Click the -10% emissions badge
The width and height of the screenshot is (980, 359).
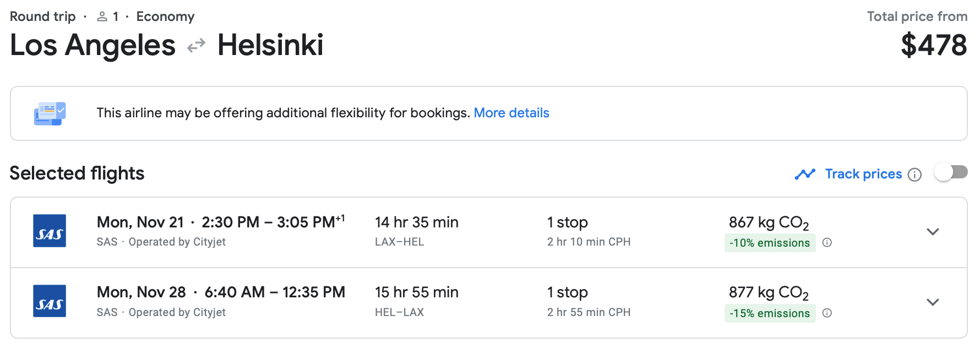[x=770, y=243]
